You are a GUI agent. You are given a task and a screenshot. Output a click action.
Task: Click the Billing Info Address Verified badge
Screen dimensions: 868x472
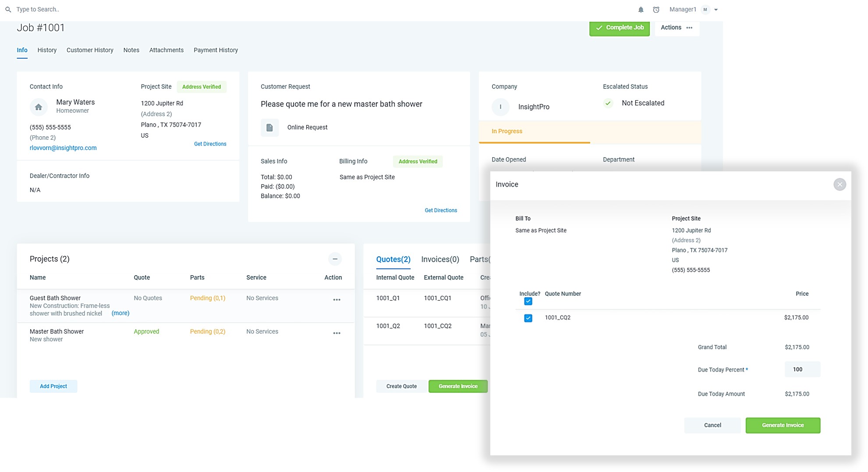pos(418,162)
